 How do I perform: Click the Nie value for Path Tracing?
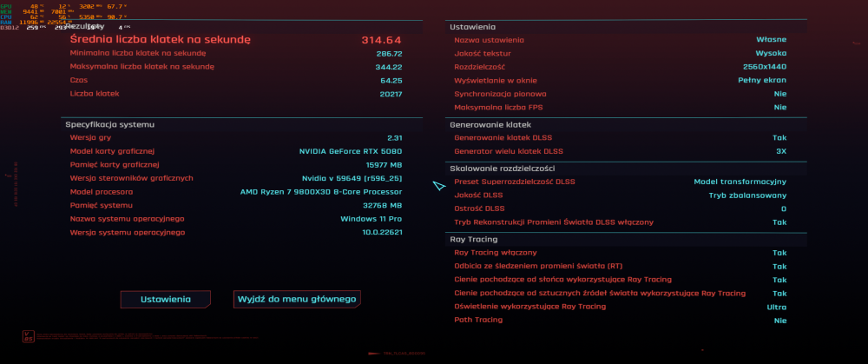pyautogui.click(x=780, y=321)
